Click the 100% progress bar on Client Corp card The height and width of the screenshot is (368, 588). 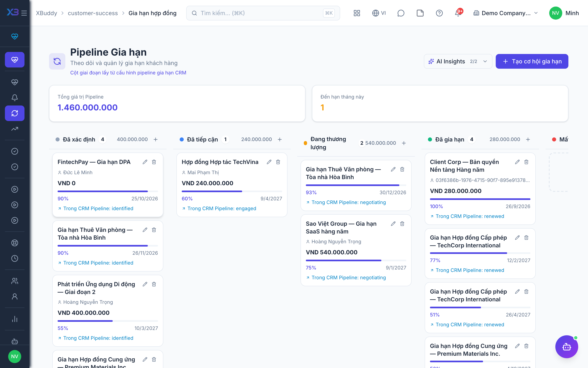tap(480, 199)
